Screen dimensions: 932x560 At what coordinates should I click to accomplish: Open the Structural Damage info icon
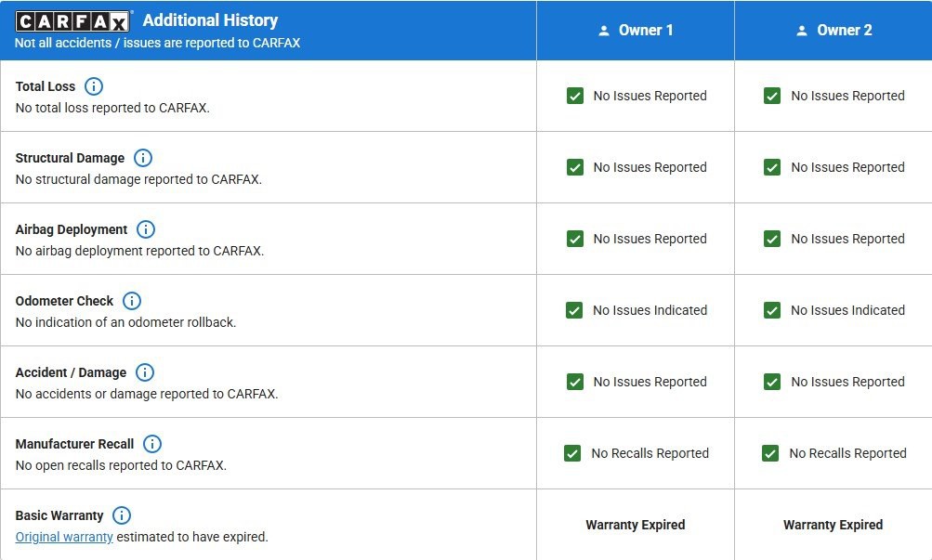click(143, 158)
